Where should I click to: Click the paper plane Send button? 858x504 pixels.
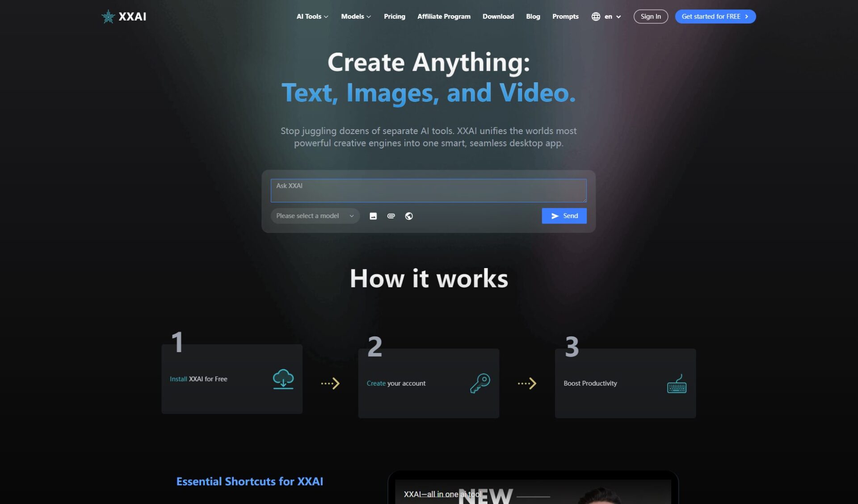(x=564, y=216)
